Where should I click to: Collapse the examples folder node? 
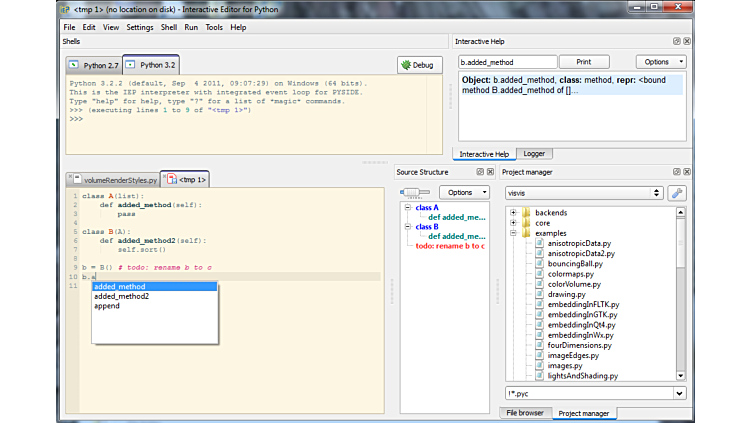[x=513, y=233]
